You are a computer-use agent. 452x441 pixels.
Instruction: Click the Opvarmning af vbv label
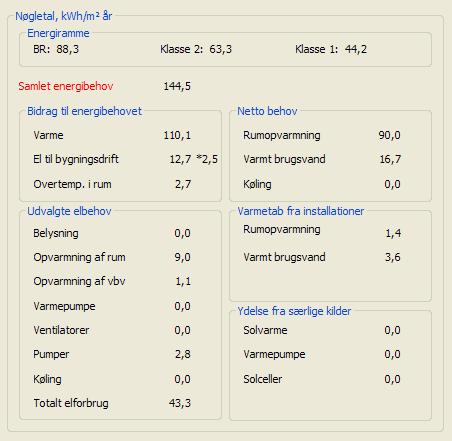click(79, 281)
